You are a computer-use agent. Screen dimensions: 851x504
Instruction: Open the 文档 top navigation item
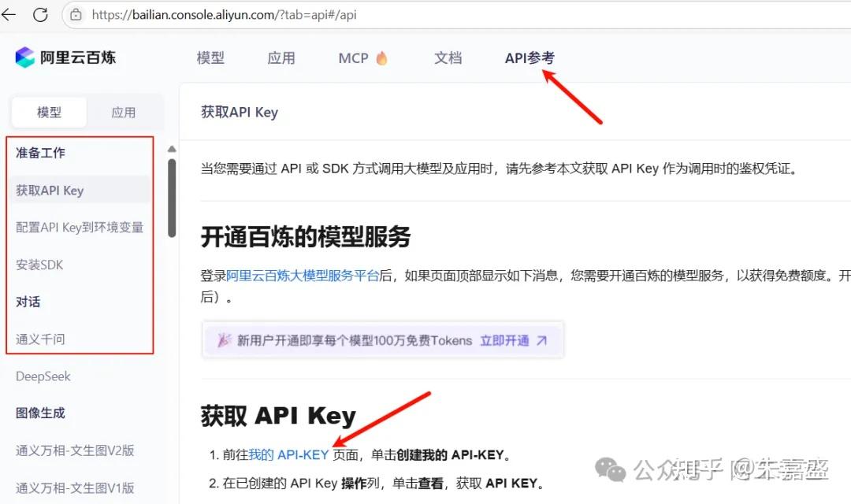448,57
